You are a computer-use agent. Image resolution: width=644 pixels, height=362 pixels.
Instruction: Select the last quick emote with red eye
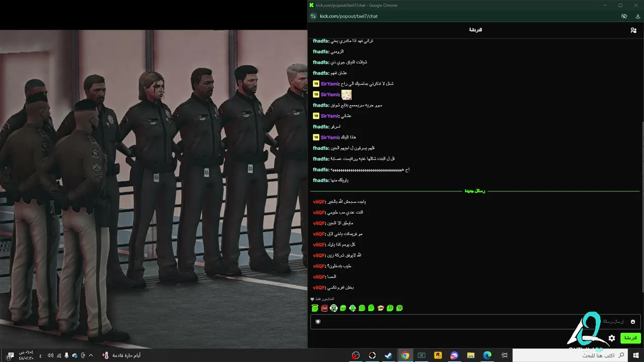[x=399, y=308]
